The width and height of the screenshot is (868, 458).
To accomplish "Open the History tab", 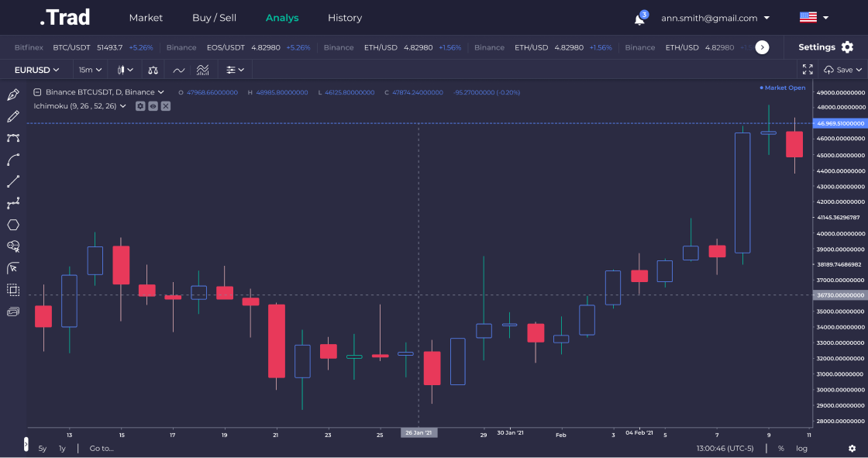I will pyautogui.click(x=344, y=18).
